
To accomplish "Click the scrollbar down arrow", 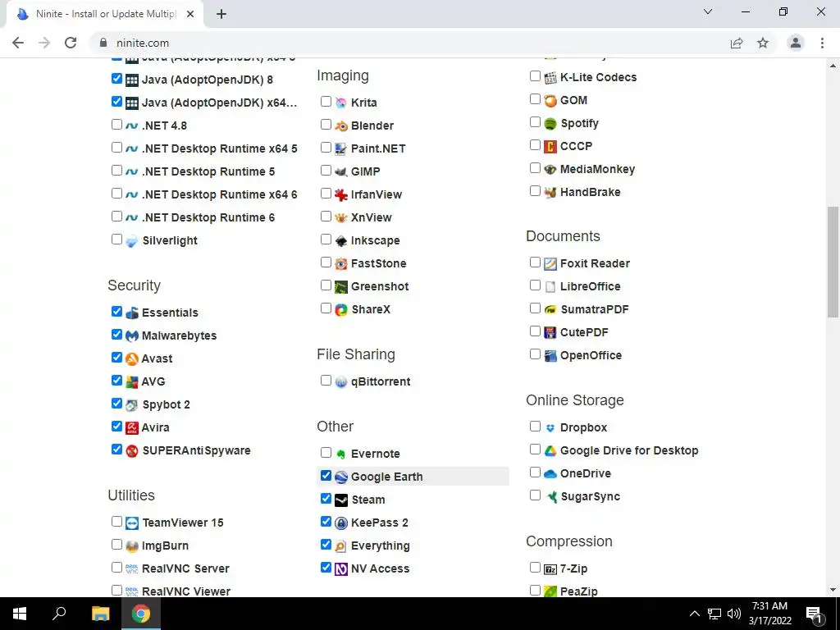I will point(833,590).
